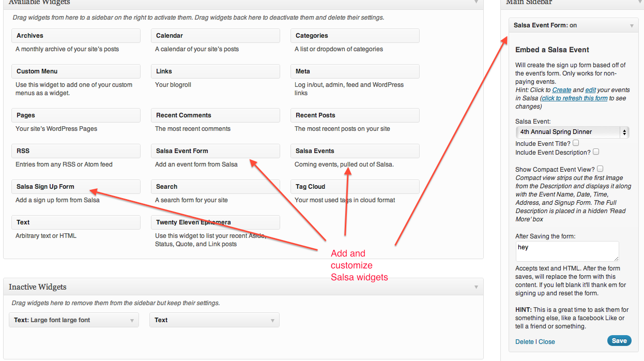Toggle Show Compact Event View checkbox

(600, 169)
